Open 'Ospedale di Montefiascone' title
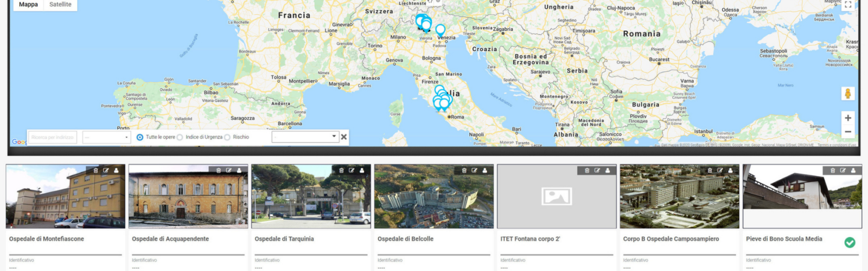868x271 pixels. coord(47,239)
